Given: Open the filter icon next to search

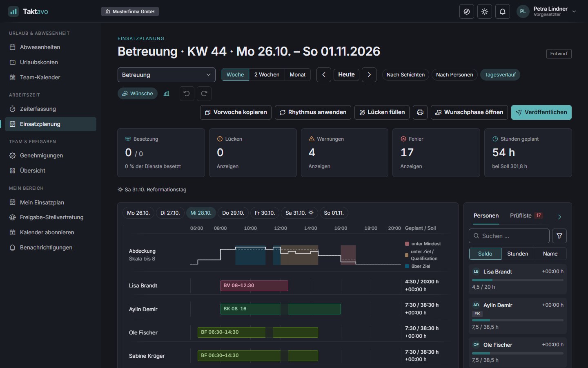Looking at the screenshot, I should (x=559, y=236).
